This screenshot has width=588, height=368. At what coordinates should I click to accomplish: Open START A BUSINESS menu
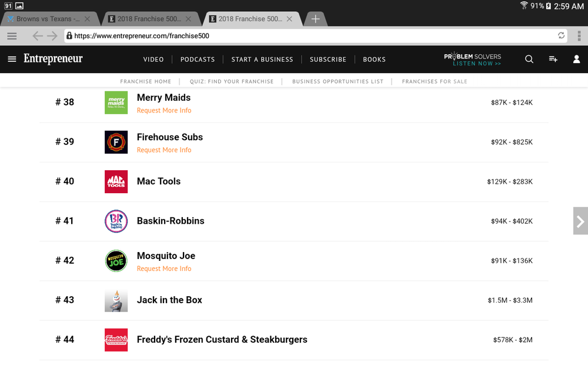click(262, 59)
